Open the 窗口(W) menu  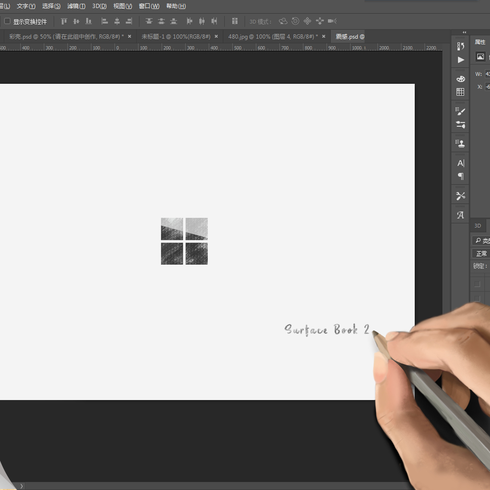point(149,6)
